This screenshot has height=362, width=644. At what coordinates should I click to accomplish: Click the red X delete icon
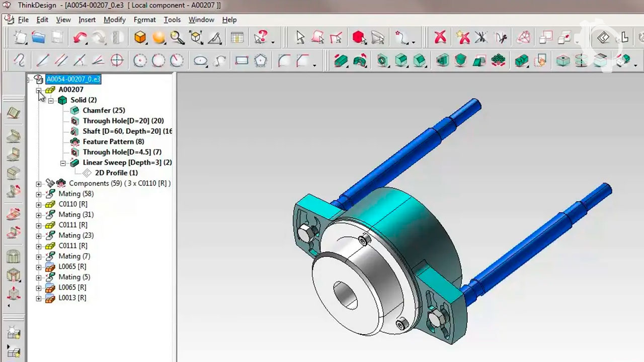click(x=440, y=38)
